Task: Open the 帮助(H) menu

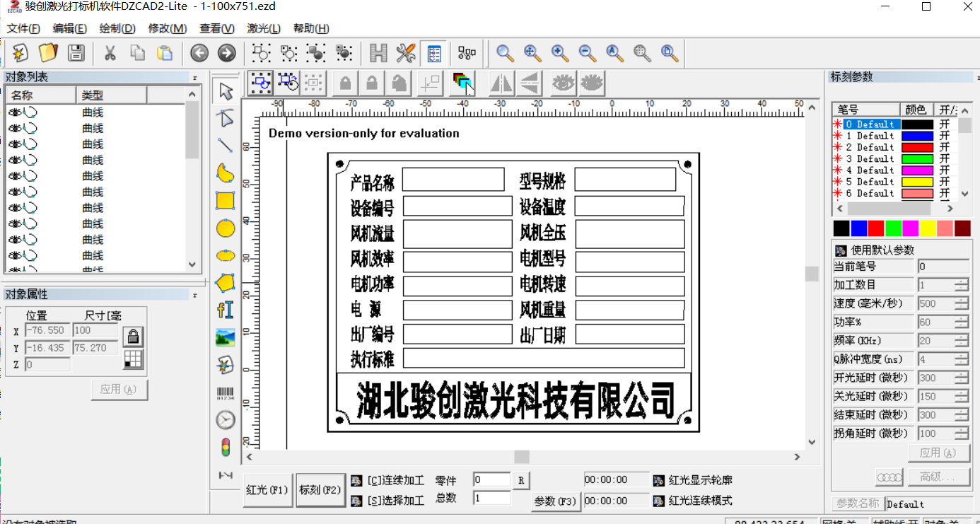Action: pos(311,29)
